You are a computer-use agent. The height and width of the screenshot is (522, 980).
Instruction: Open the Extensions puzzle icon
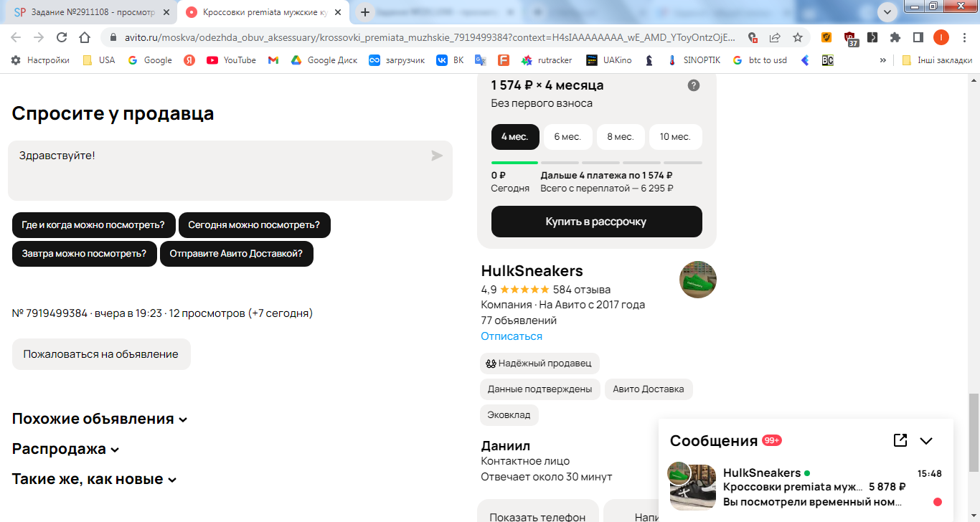pos(895,37)
